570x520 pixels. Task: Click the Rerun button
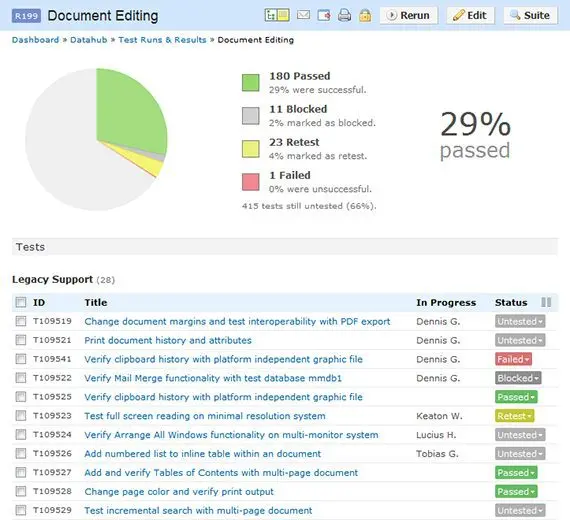coord(409,15)
